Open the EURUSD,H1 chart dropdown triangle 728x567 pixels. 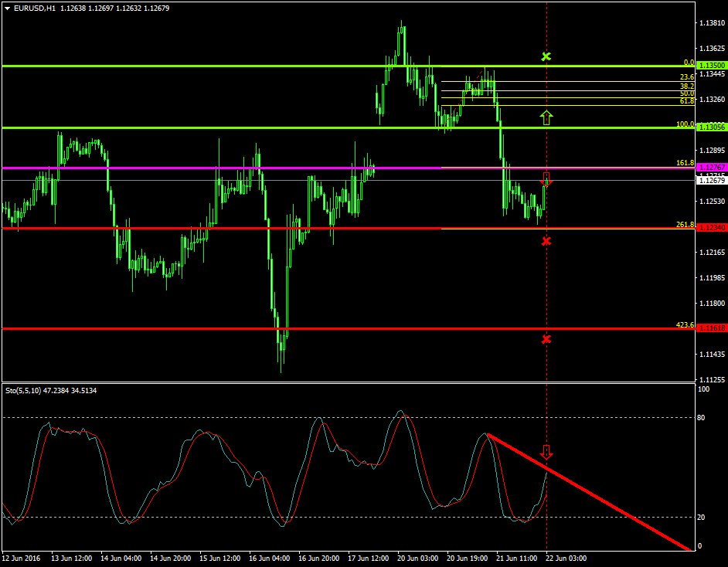pos(7,8)
